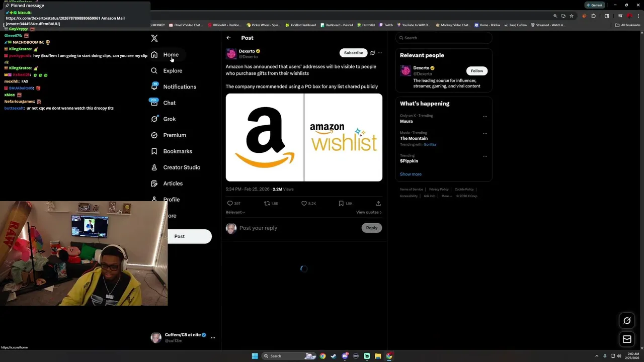Viewport: 644px width, 362px height.
Task: Like the post with heart icon
Action: point(304,203)
